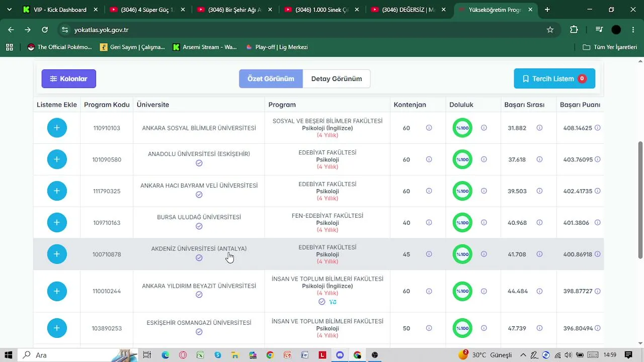Add Akdeniz Üniversitesi (Antalya) to list

click(57, 254)
